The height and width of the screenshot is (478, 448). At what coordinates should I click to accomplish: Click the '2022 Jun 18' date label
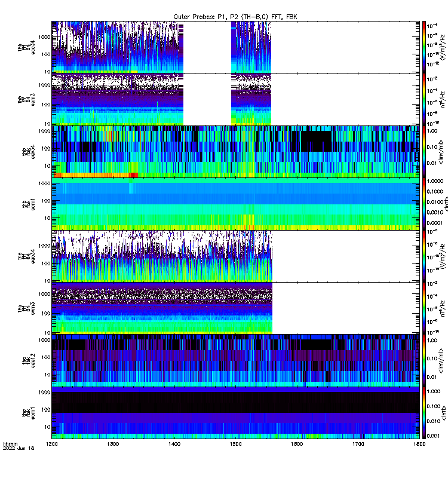click(19, 449)
